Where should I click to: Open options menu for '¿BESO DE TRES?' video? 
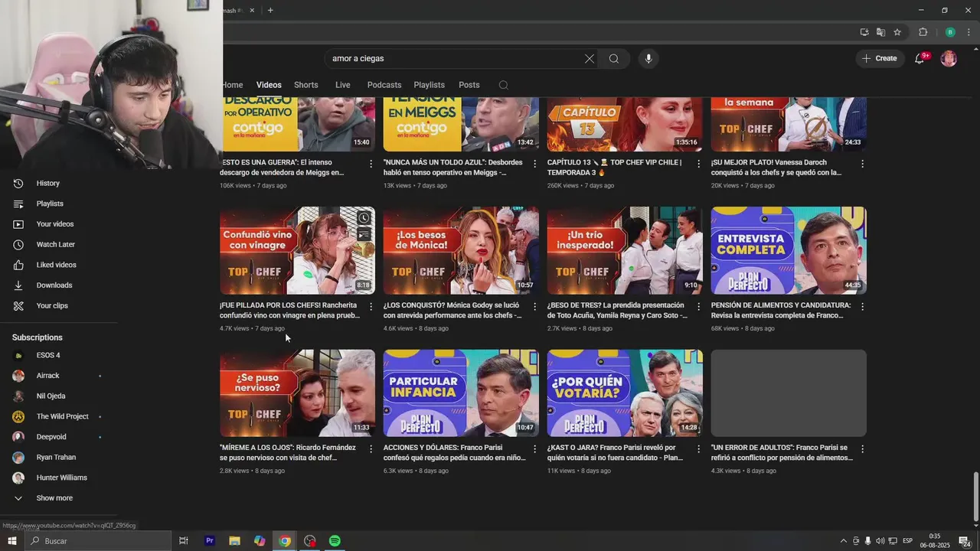click(699, 307)
